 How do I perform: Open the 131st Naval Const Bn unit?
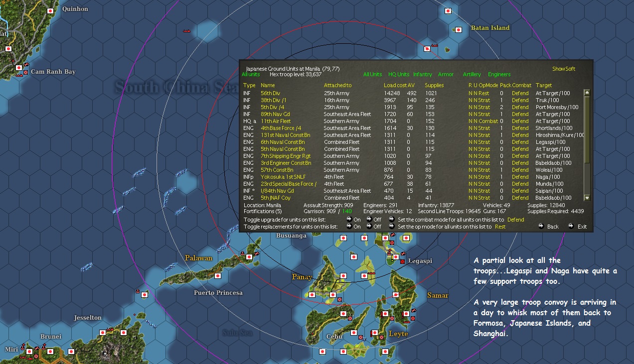(285, 135)
